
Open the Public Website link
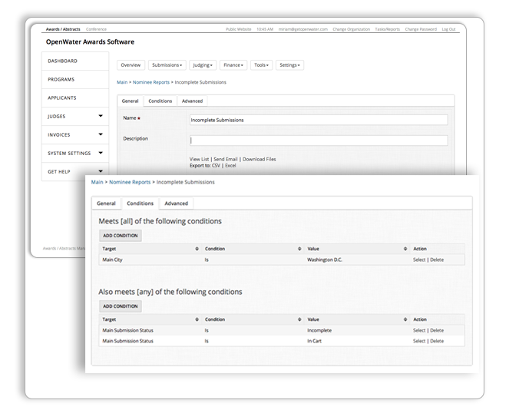(239, 29)
